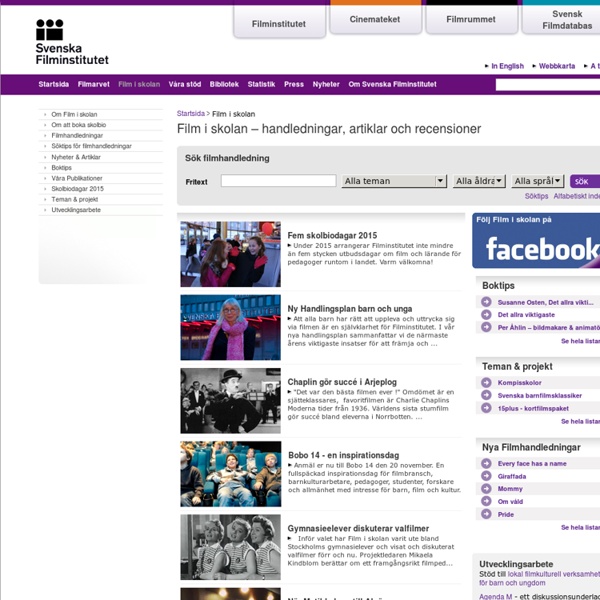Click the In English link
This screenshot has width=600, height=600.
(x=507, y=66)
